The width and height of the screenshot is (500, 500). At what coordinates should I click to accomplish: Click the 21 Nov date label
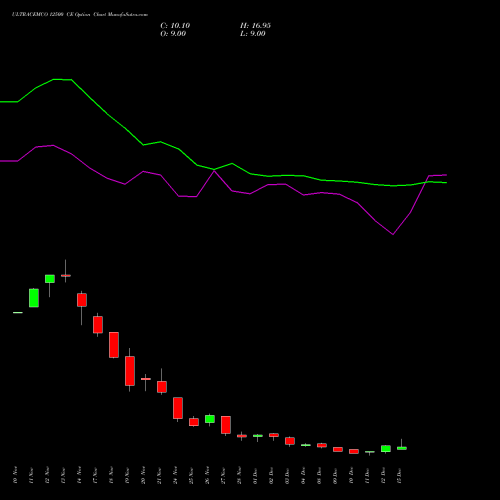[159, 475]
